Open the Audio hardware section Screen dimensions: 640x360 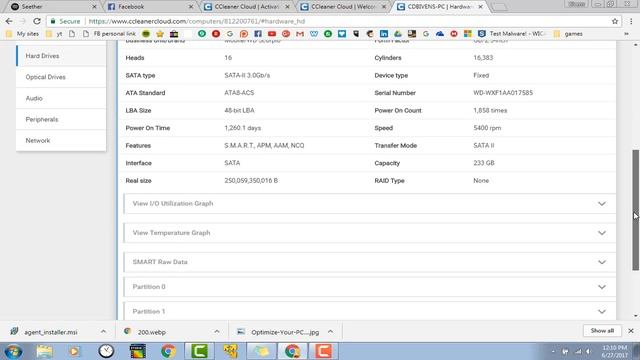[x=61, y=98]
